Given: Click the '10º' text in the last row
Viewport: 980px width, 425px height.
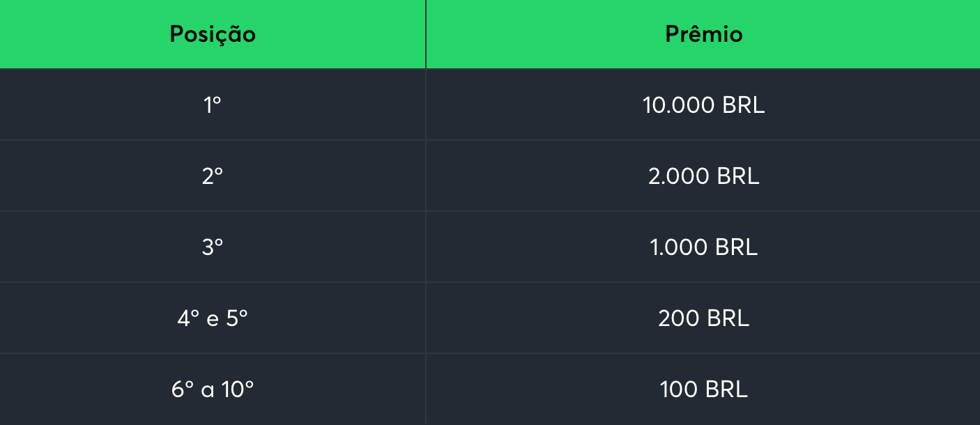Looking at the screenshot, I should [238, 389].
